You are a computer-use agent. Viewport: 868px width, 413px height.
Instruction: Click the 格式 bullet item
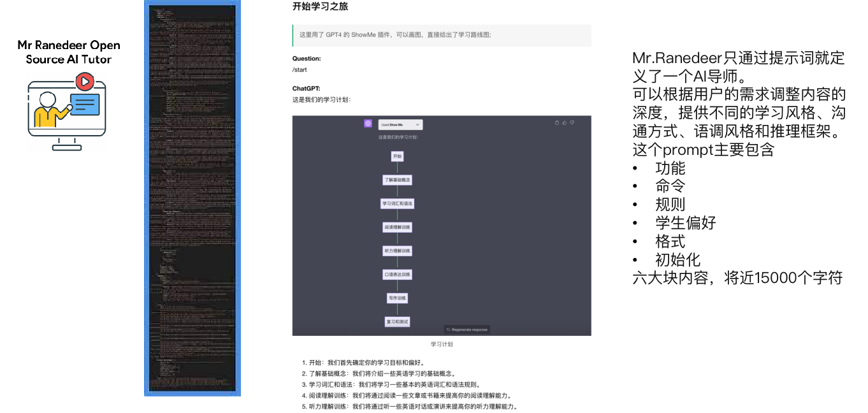click(670, 242)
